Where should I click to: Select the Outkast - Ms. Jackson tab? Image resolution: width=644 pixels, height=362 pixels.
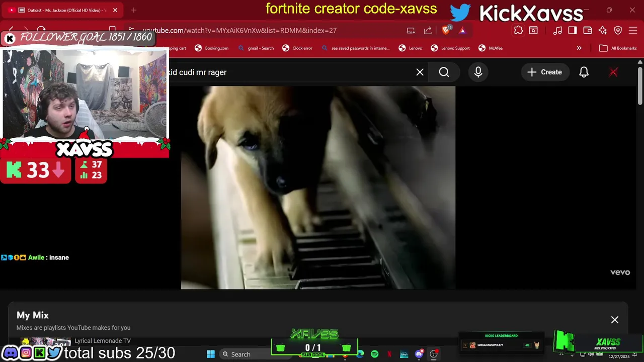coord(63,10)
